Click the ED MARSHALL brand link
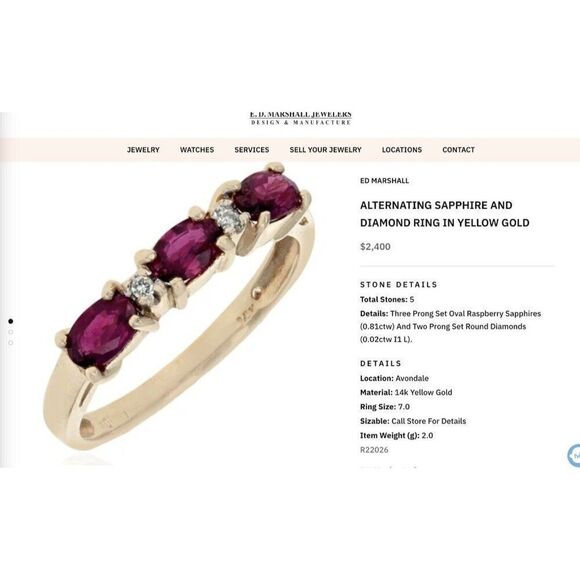The height and width of the screenshot is (580, 580). tap(384, 181)
